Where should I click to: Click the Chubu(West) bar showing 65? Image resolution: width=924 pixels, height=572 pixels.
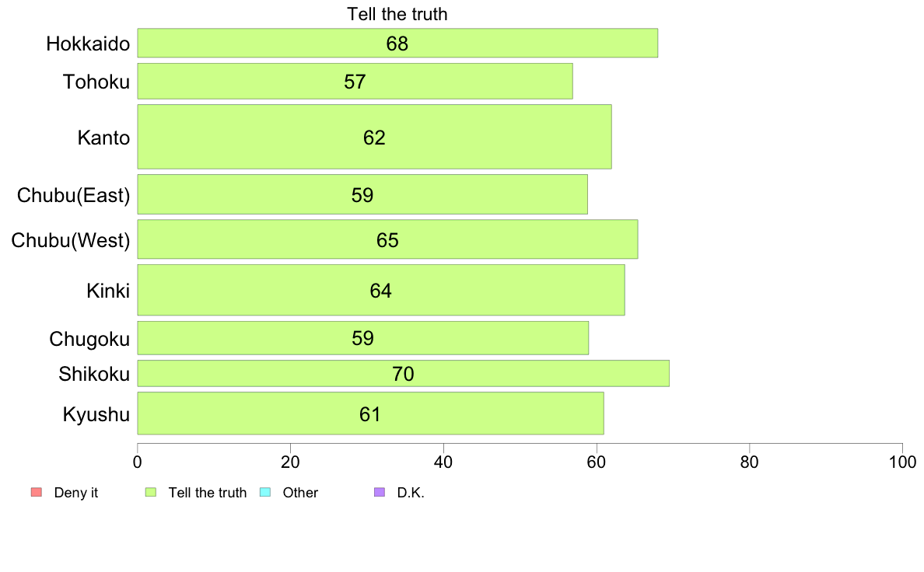click(388, 239)
